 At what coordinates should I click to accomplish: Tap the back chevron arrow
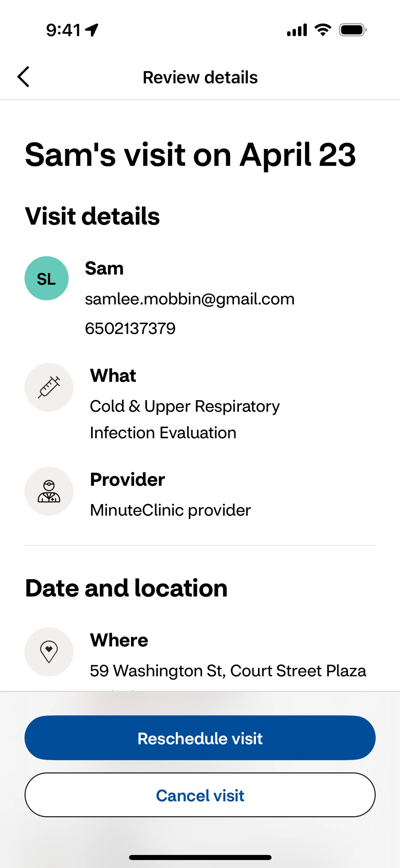coord(24,77)
